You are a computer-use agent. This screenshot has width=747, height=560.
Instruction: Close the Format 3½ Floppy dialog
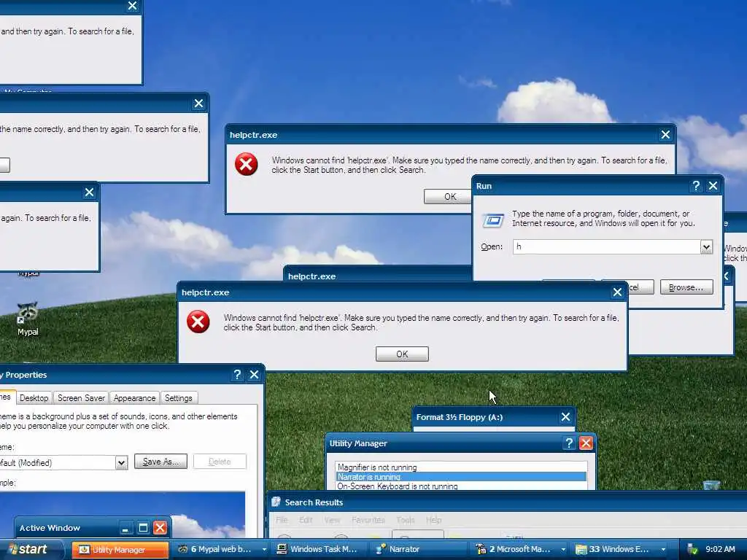(565, 417)
